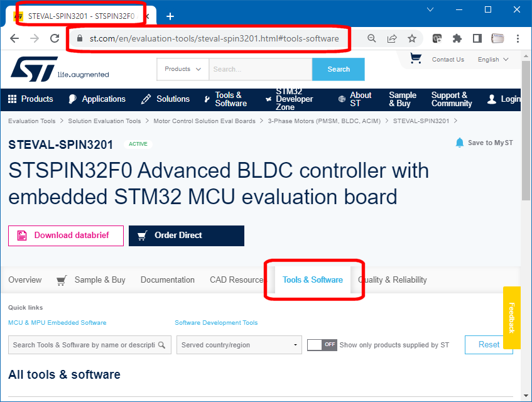
Task: Click the Search Tools & Software input
Action: click(x=90, y=345)
